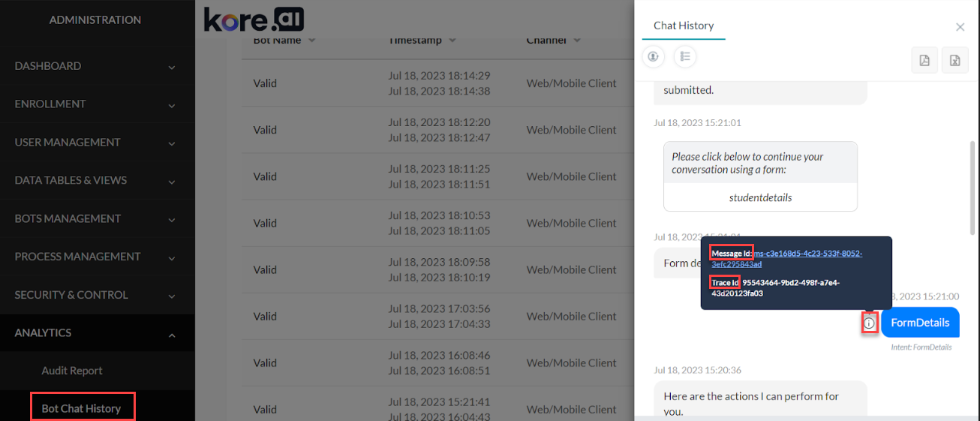Export chat history as PDF
980x421 pixels.
coord(924,61)
